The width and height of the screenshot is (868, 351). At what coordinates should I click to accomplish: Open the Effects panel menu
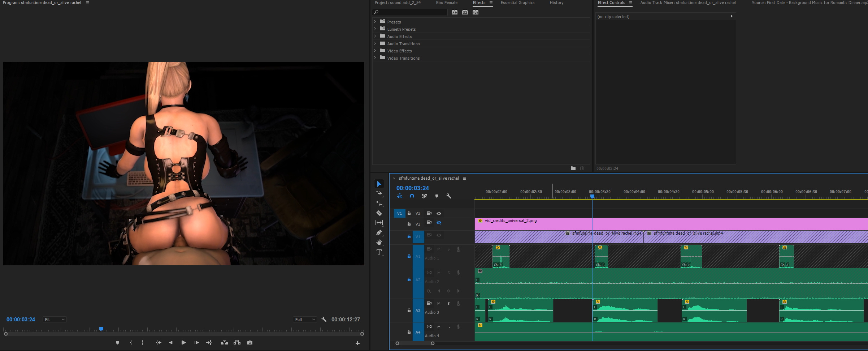click(x=491, y=3)
